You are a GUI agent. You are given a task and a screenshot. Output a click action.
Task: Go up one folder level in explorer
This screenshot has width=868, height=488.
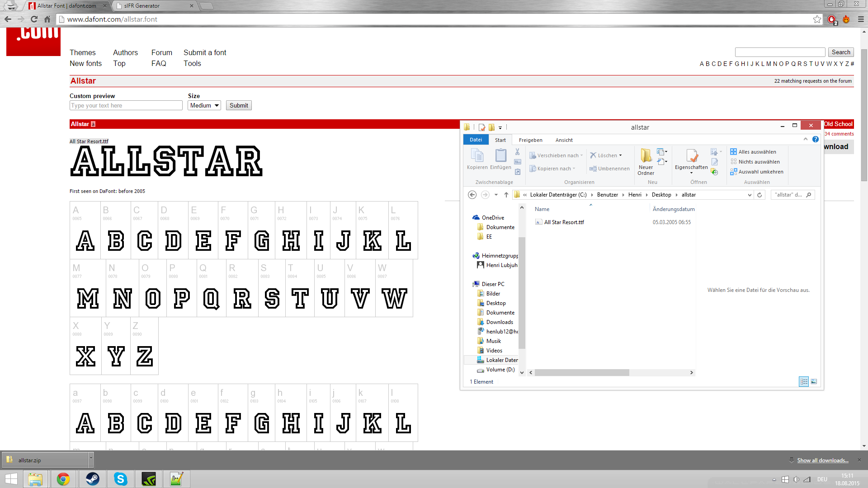click(506, 195)
